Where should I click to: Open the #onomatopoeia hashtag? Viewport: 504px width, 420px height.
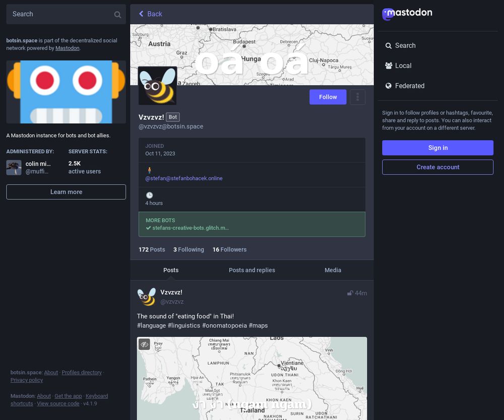[224, 325]
